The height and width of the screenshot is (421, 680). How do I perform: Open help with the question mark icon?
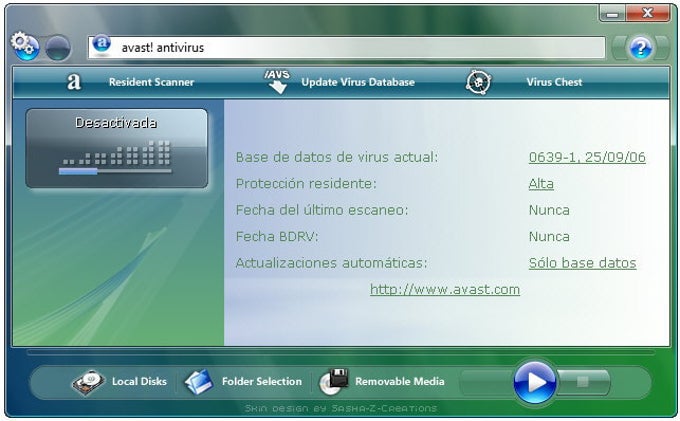[641, 47]
